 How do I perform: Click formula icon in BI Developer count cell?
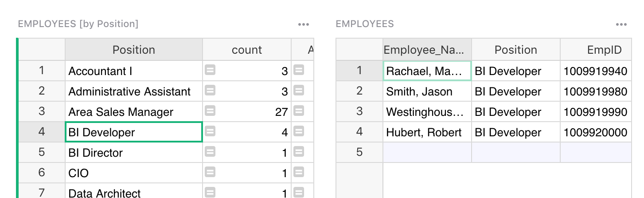click(210, 131)
